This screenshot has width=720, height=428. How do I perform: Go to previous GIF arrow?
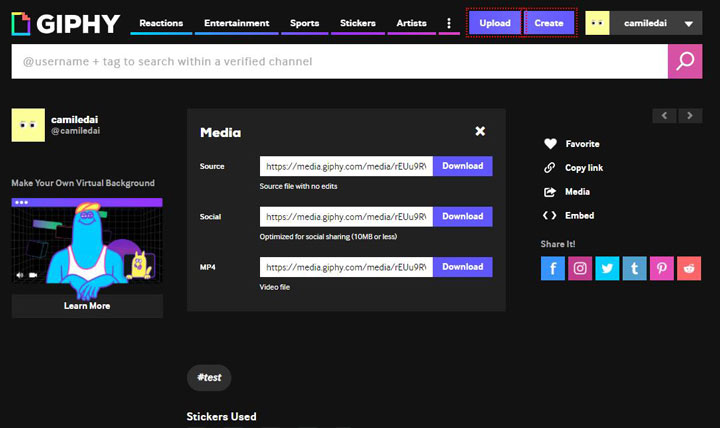coord(664,116)
